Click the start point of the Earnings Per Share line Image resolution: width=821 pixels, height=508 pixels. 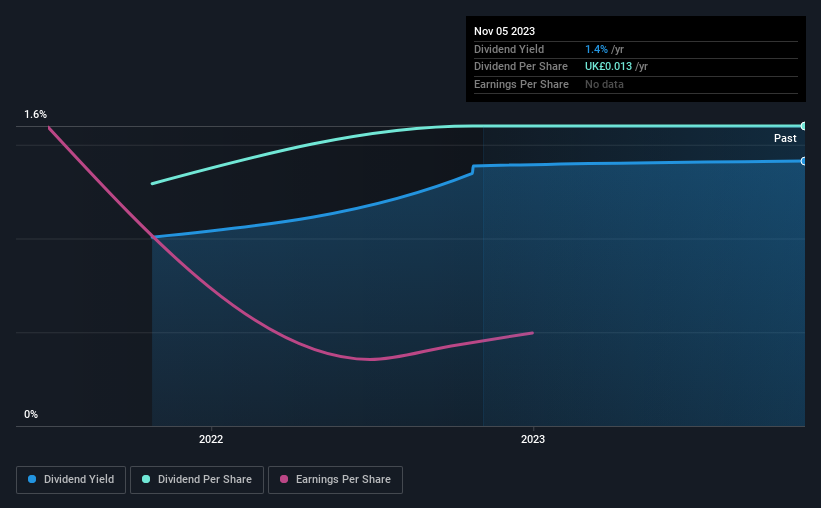pyautogui.click(x=49, y=127)
